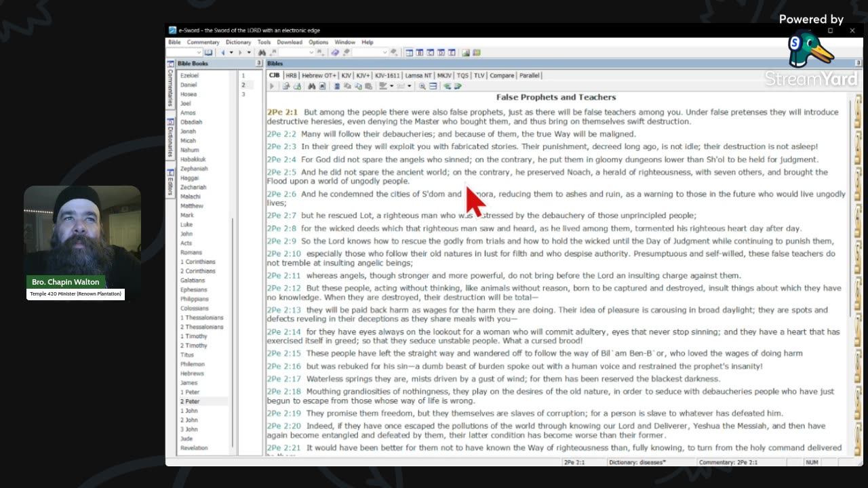Viewport: 868px width, 488px height.
Task: Open the Options menu
Action: pos(318,42)
